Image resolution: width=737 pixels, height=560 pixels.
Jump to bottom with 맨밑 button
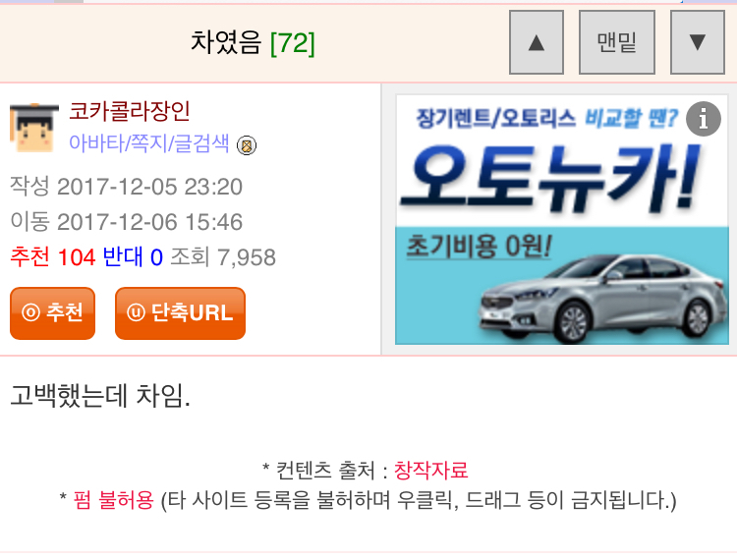pyautogui.click(x=617, y=42)
